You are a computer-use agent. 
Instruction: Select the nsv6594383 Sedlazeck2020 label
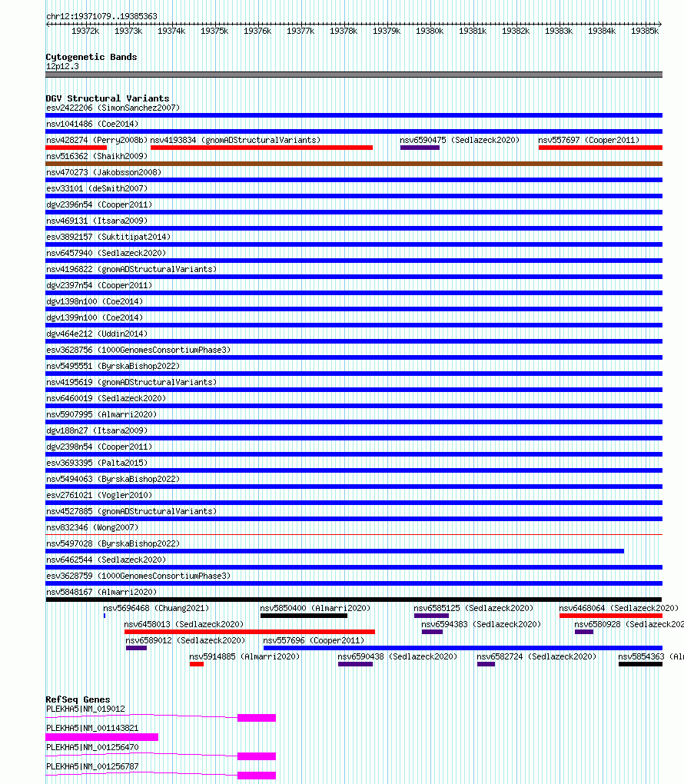pos(481,624)
